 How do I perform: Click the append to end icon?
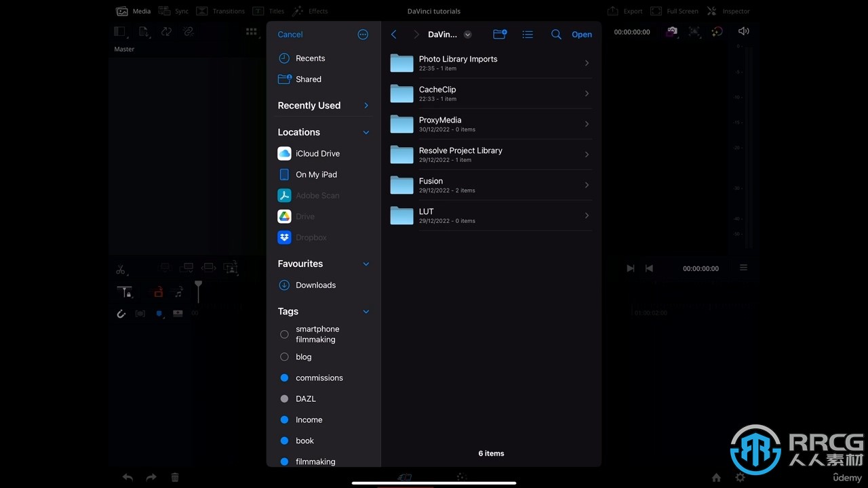186,268
